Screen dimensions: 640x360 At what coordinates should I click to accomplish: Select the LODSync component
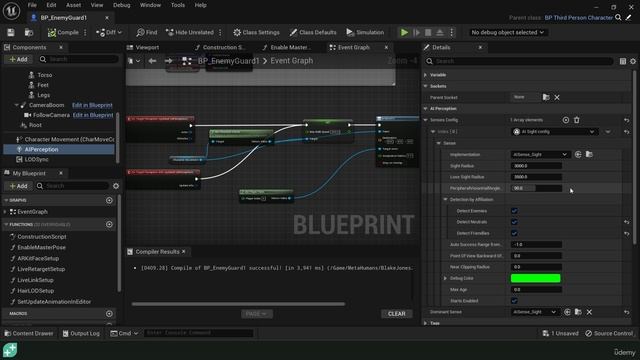(36, 159)
